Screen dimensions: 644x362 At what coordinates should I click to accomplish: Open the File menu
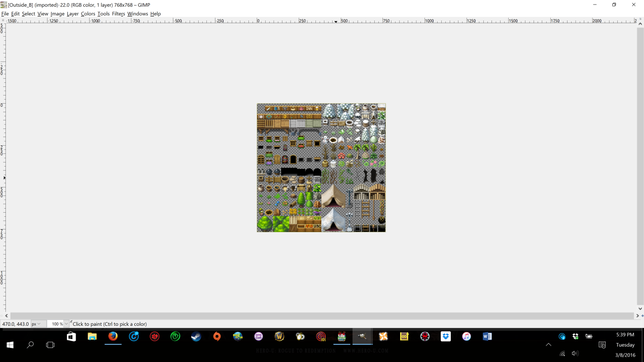(x=5, y=14)
